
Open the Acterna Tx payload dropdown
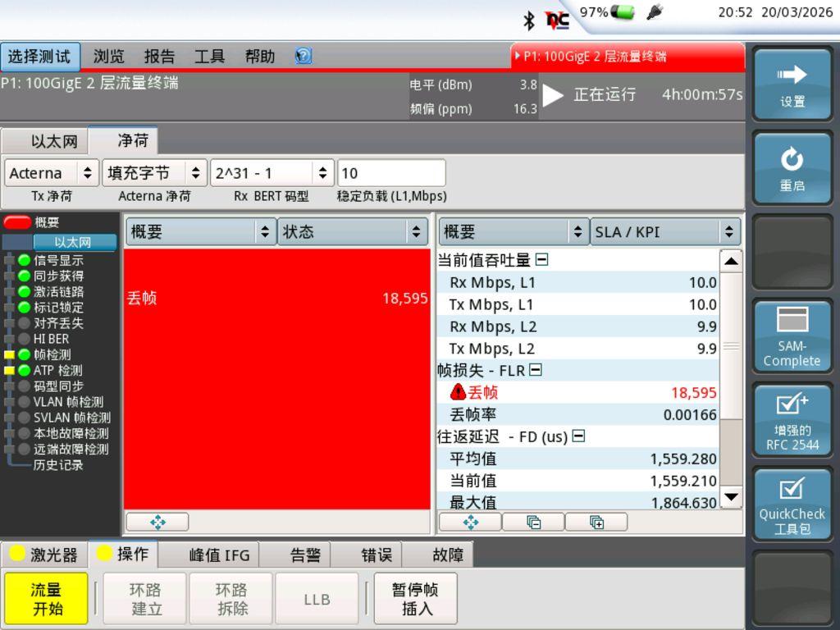(x=52, y=173)
